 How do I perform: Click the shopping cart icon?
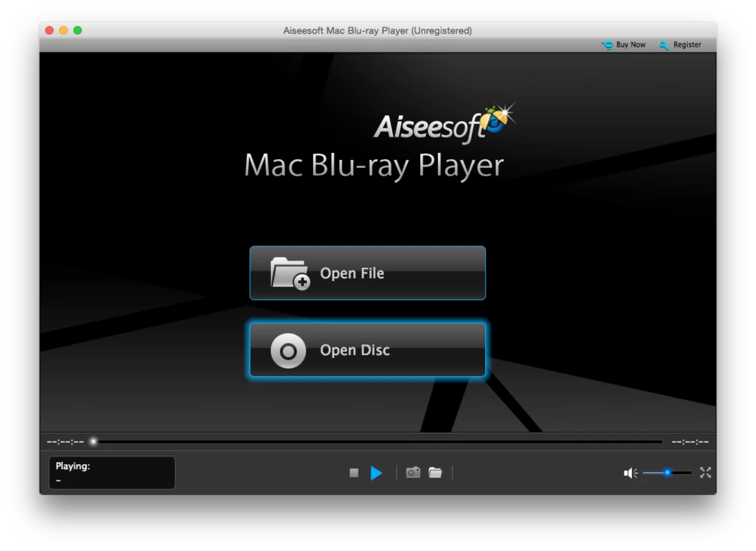pos(607,45)
